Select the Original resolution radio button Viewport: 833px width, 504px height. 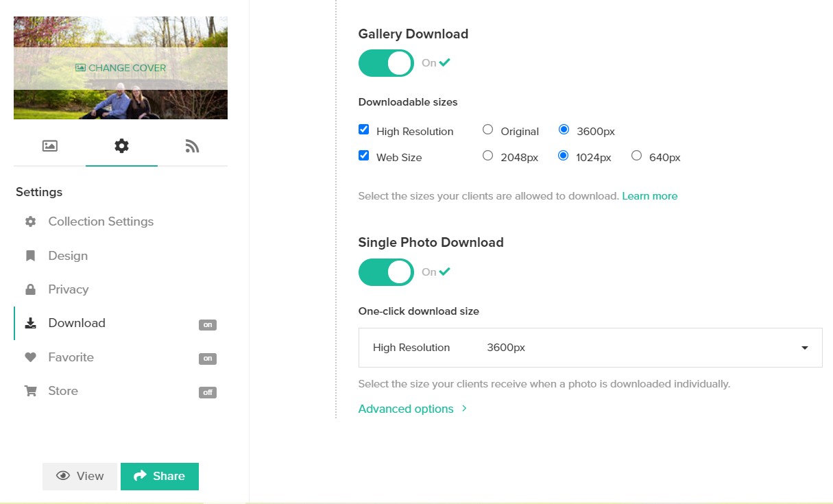click(x=487, y=130)
